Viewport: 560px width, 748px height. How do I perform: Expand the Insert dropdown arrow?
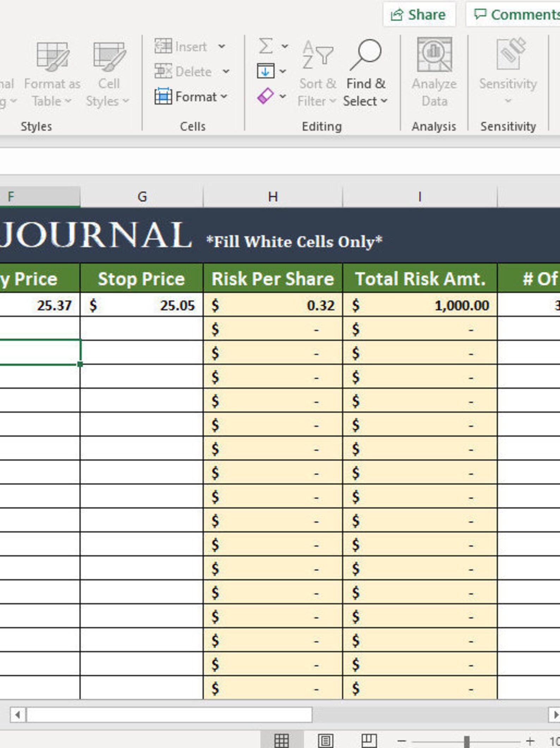(x=221, y=46)
